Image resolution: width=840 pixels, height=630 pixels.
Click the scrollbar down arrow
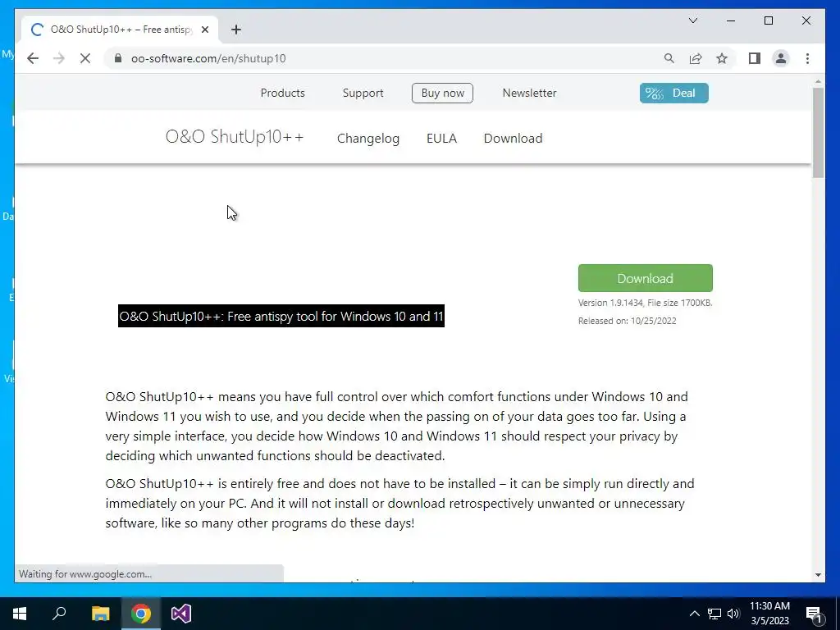(818, 575)
